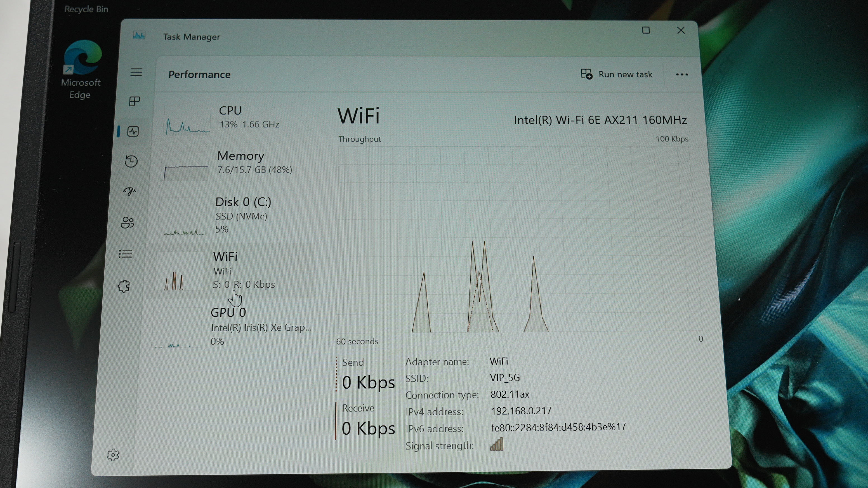Select the Performance page icon

point(133,131)
